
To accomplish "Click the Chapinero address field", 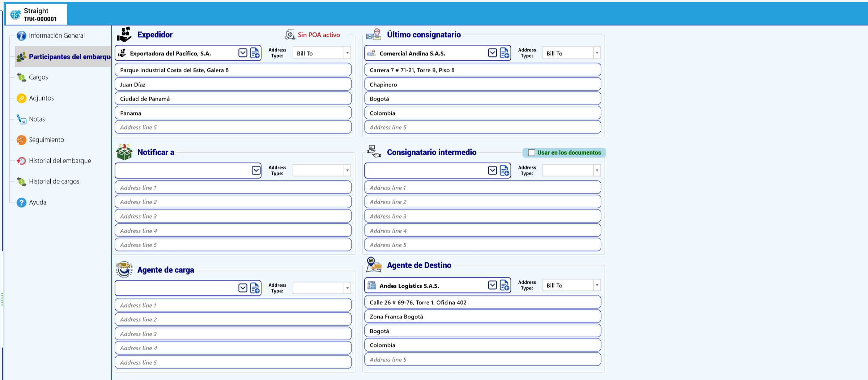I will click(x=482, y=84).
